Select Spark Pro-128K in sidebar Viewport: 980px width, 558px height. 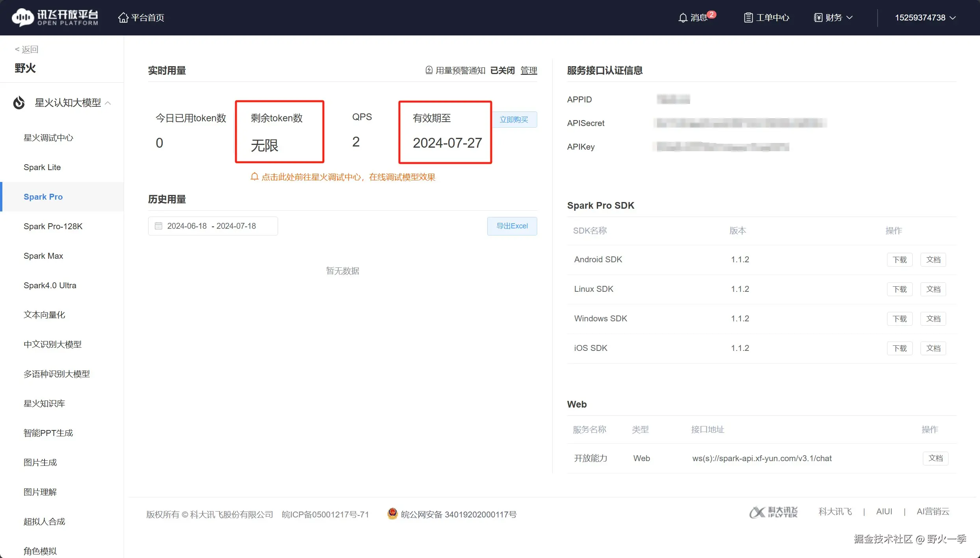(x=53, y=226)
